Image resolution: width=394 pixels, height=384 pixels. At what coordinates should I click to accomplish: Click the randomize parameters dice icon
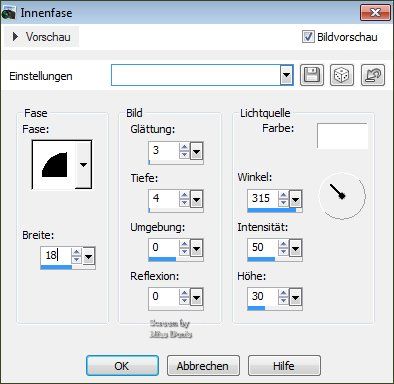pyautogui.click(x=342, y=75)
